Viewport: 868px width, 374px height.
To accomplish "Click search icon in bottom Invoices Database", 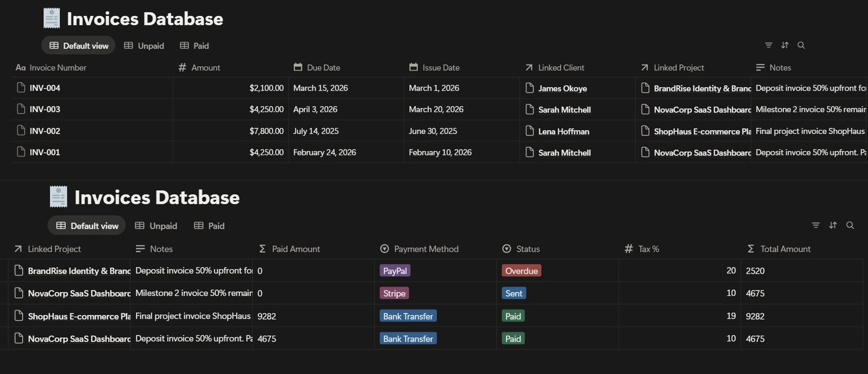I will [850, 225].
